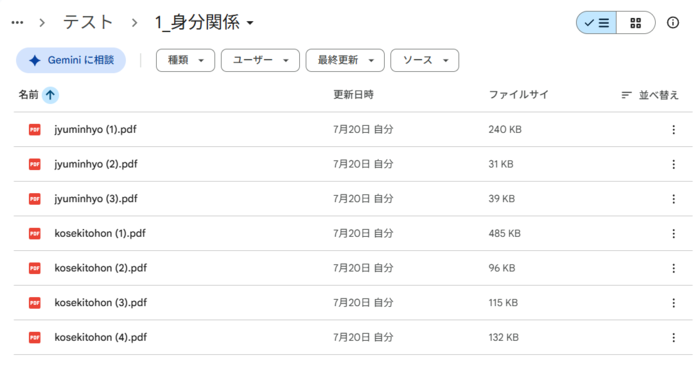Open the 1_身分関係 folder menu

tap(204, 22)
